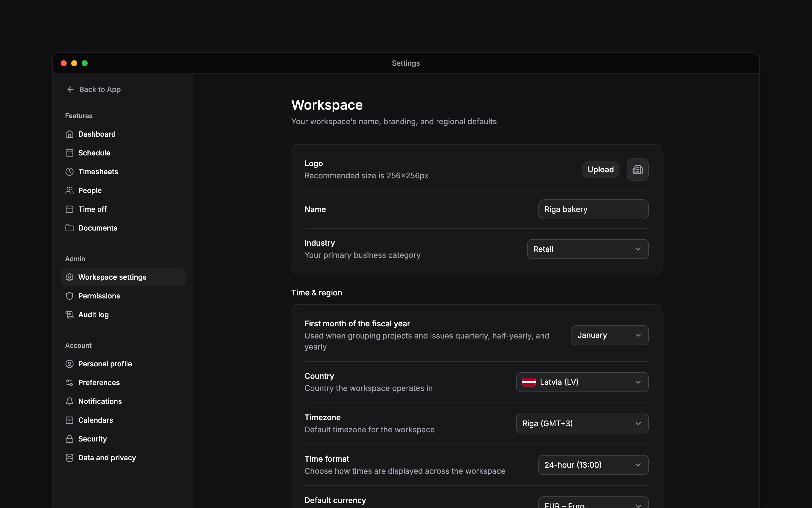
Task: Click the green maximize window button
Action: click(x=85, y=63)
